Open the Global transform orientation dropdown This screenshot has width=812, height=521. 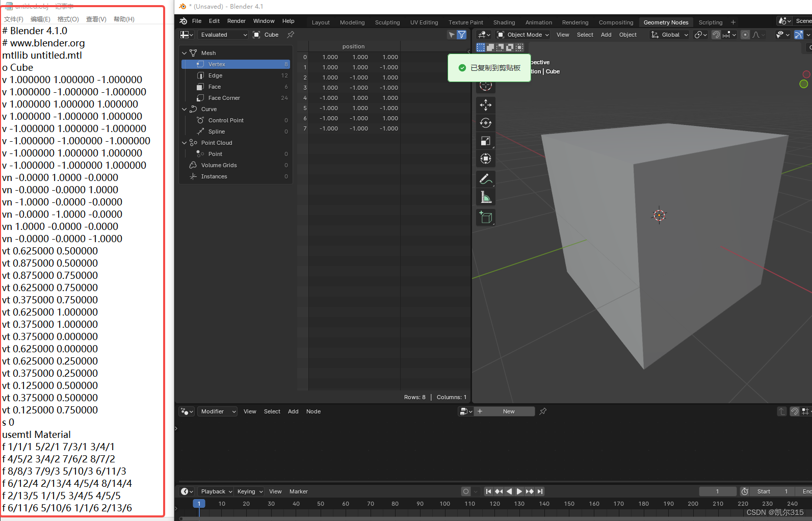click(669, 35)
